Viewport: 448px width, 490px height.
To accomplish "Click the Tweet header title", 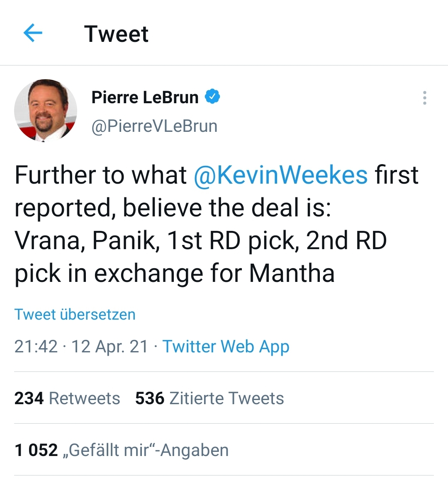I will [116, 34].
